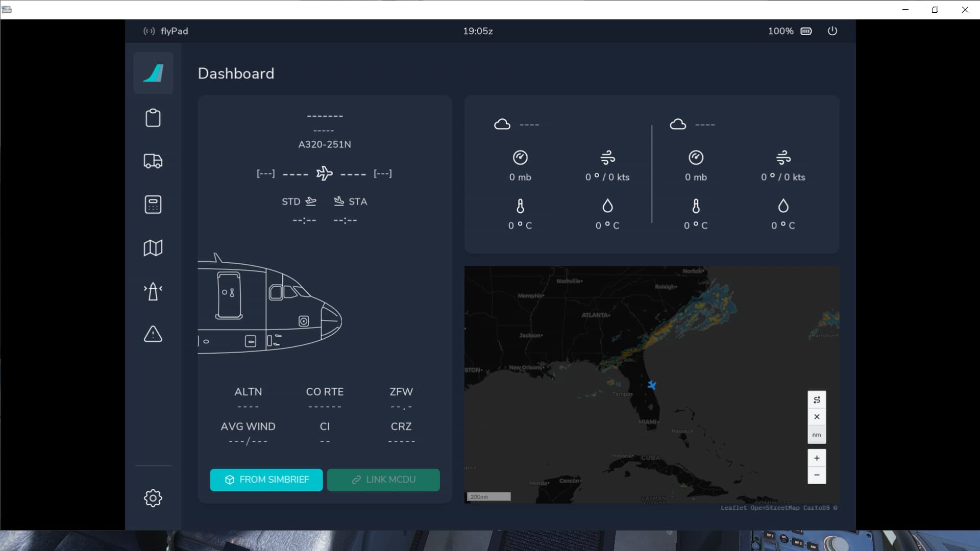This screenshot has width=980, height=551.
Task: Toggle the map nm distance unit
Action: [x=817, y=435]
